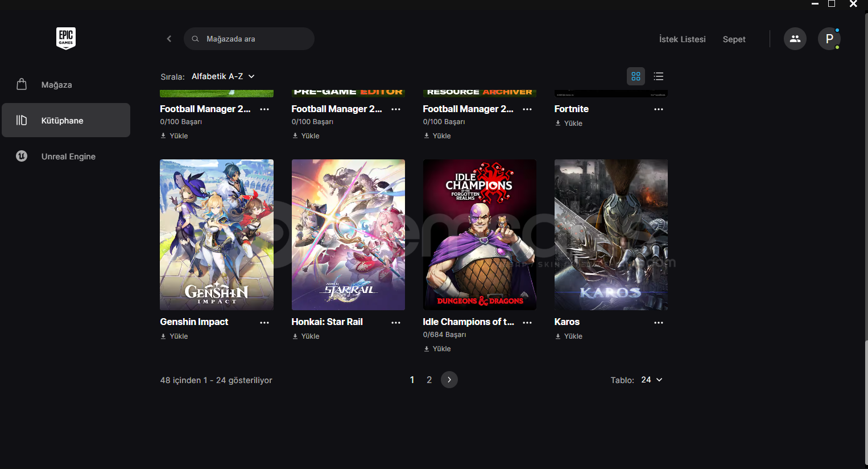Click the Idle Champions of t... title
868x469 pixels.
tap(468, 322)
